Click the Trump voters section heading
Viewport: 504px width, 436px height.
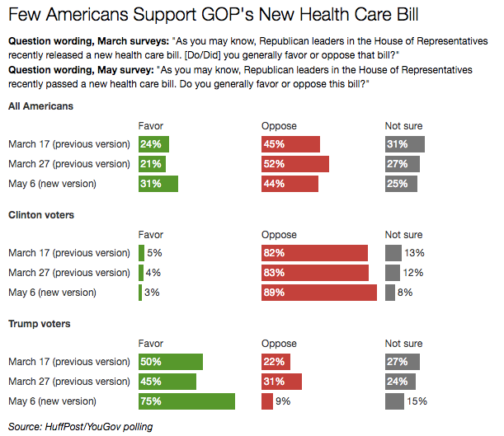click(40, 324)
